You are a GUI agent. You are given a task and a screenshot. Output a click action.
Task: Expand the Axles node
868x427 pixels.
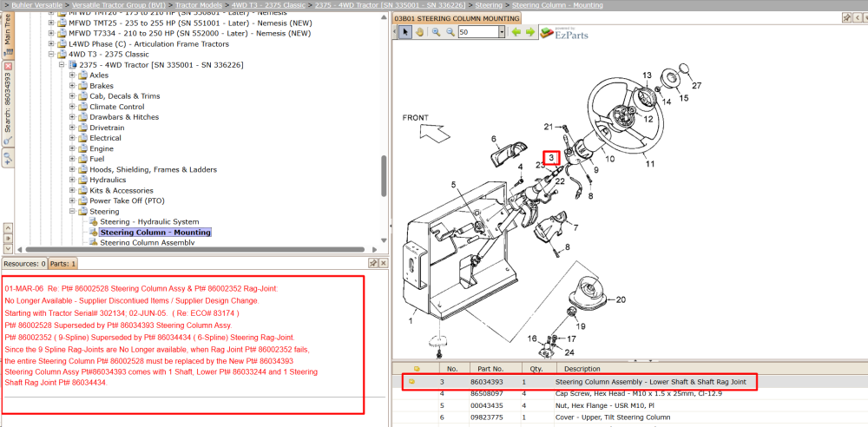[x=73, y=75]
